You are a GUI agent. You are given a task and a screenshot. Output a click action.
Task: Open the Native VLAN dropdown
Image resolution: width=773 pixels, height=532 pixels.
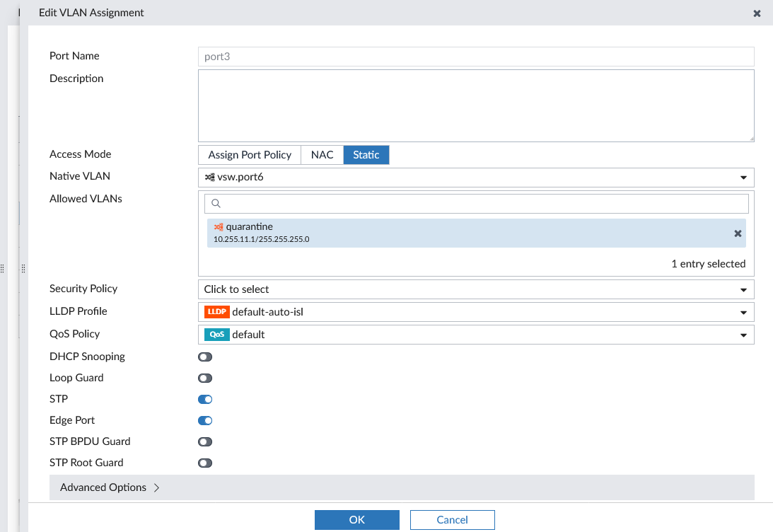point(743,177)
